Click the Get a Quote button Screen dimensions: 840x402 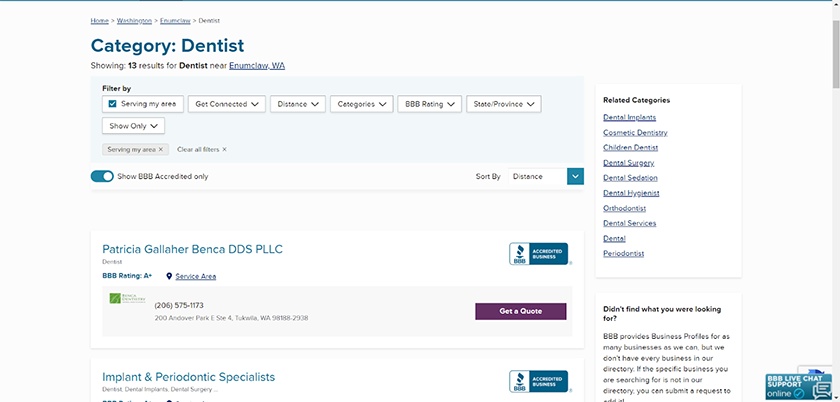(521, 311)
